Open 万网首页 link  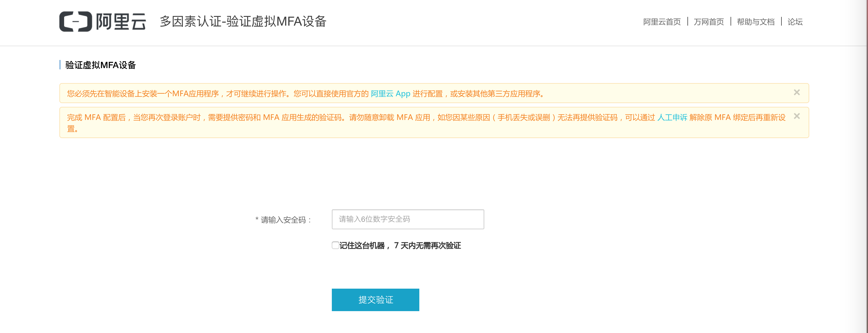(709, 22)
